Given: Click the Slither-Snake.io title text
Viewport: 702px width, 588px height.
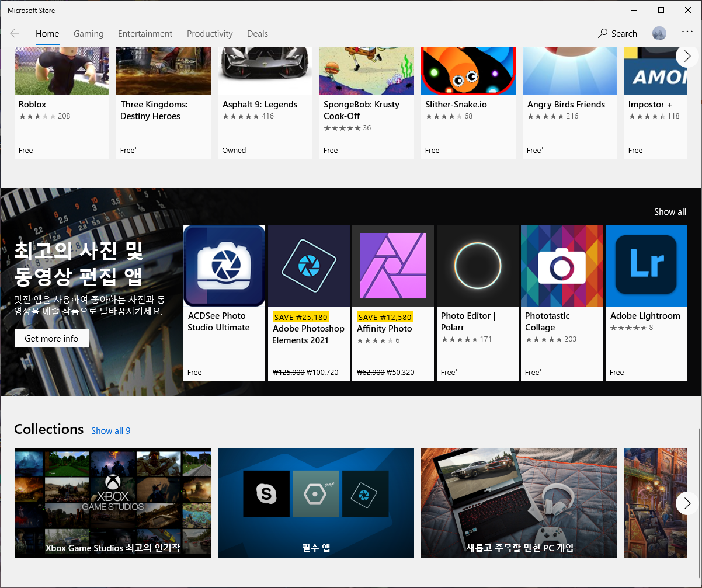Looking at the screenshot, I should point(456,105).
